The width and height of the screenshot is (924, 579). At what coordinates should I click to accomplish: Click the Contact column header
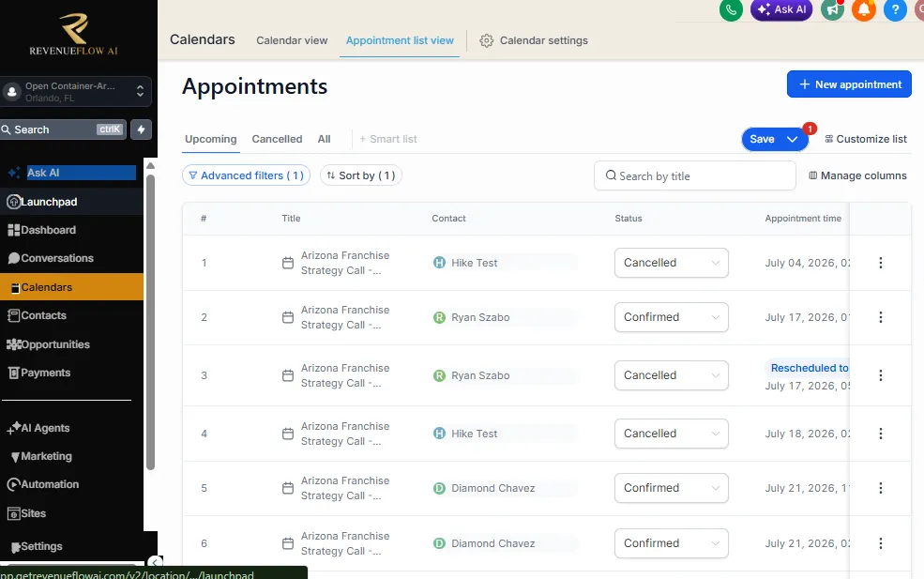pyautogui.click(x=448, y=219)
